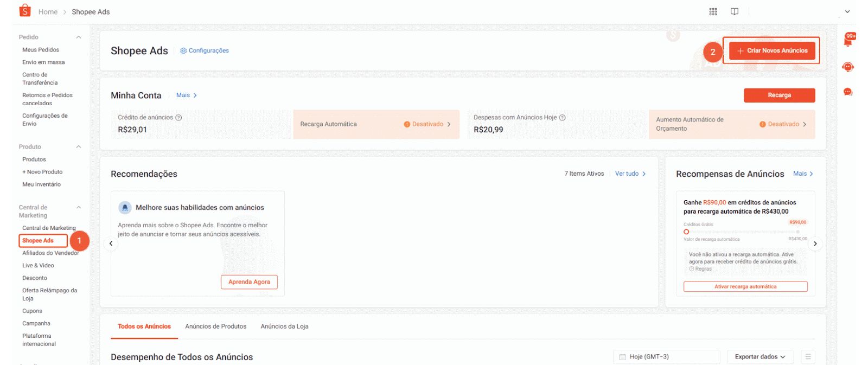Image resolution: width=868 pixels, height=365 pixels.
Task: Click next arrow on rewards carousel
Action: click(815, 244)
